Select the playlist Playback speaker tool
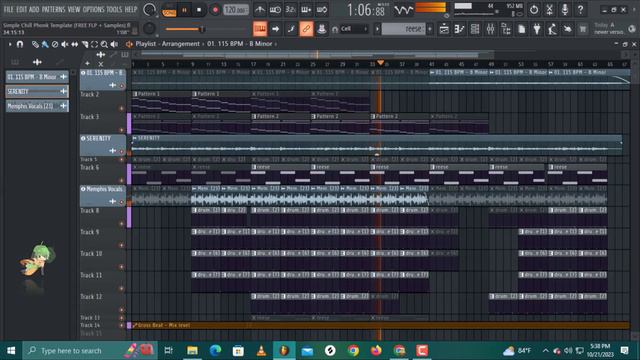640x360 pixels. [115, 44]
